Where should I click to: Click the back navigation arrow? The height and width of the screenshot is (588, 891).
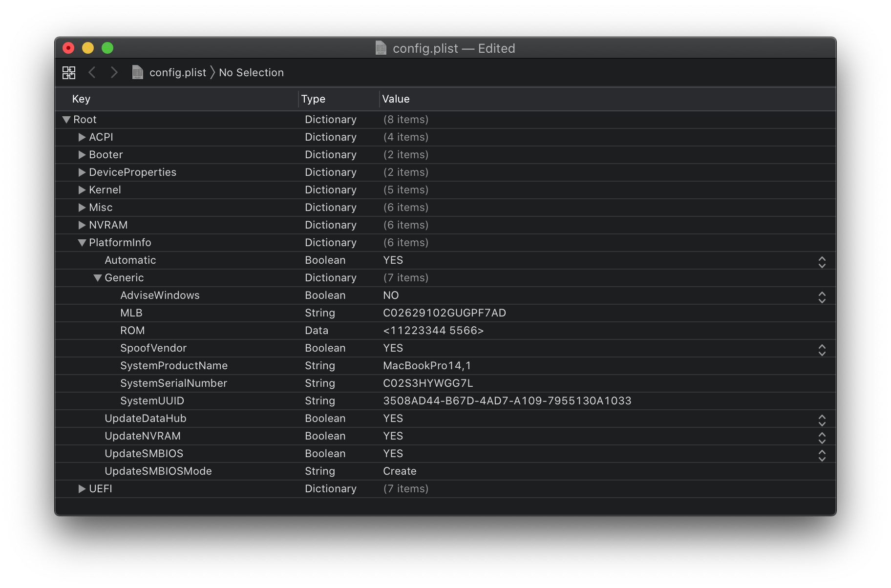92,73
